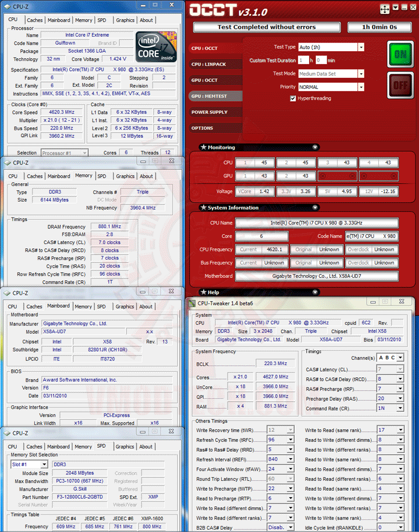Open CPU tab in CPU-Z memory window

point(13,176)
